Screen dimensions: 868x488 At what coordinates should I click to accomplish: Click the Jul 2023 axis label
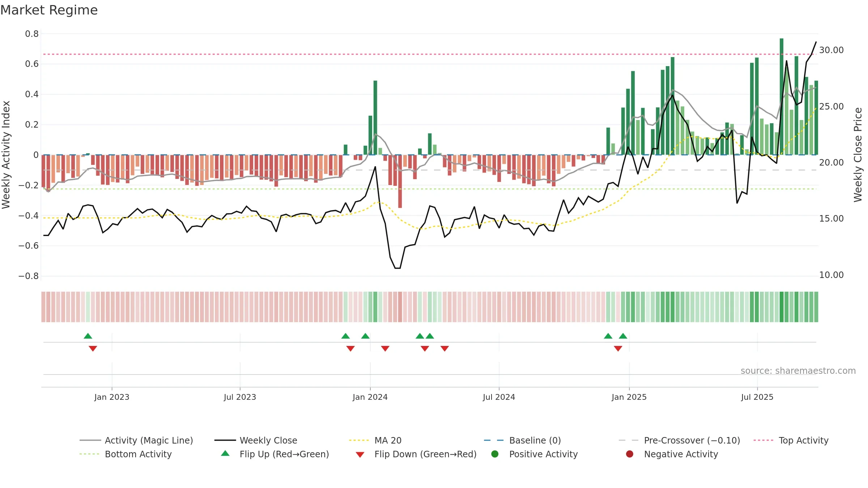click(x=240, y=397)
